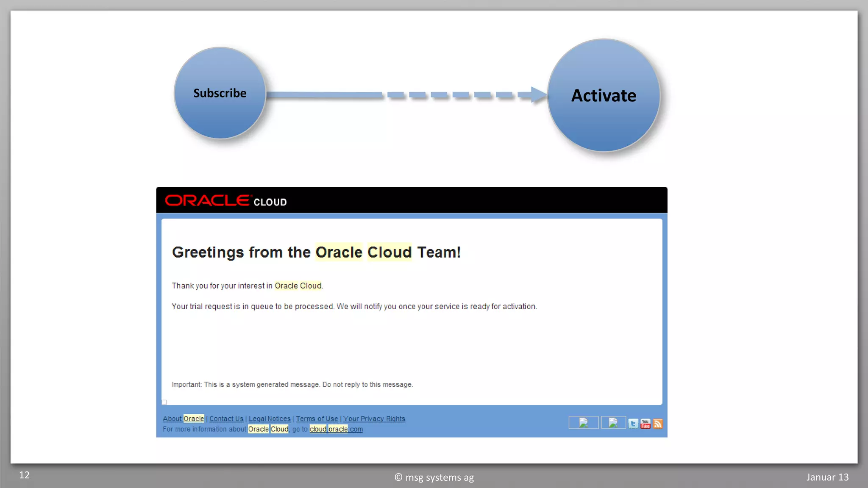Click the Twitter icon in email footer
The height and width of the screenshot is (488, 868).
pyautogui.click(x=633, y=424)
